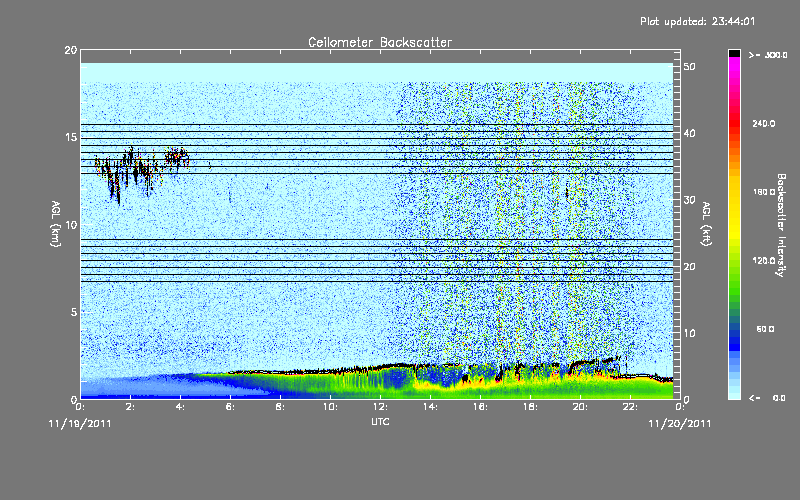800x500 pixels.
Task: Click the "10" km tick on left axis
Action: pos(70,224)
